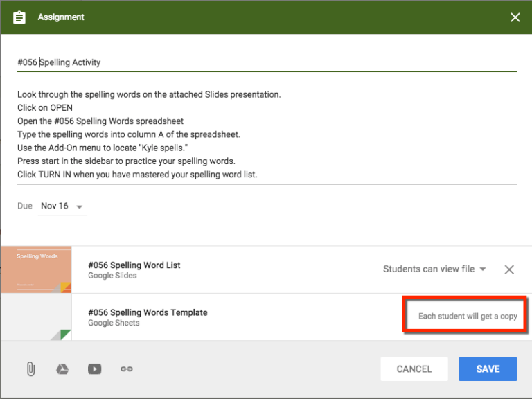Open the '#056 Spelling Words Template' file link
532x399 pixels.
coord(148,312)
